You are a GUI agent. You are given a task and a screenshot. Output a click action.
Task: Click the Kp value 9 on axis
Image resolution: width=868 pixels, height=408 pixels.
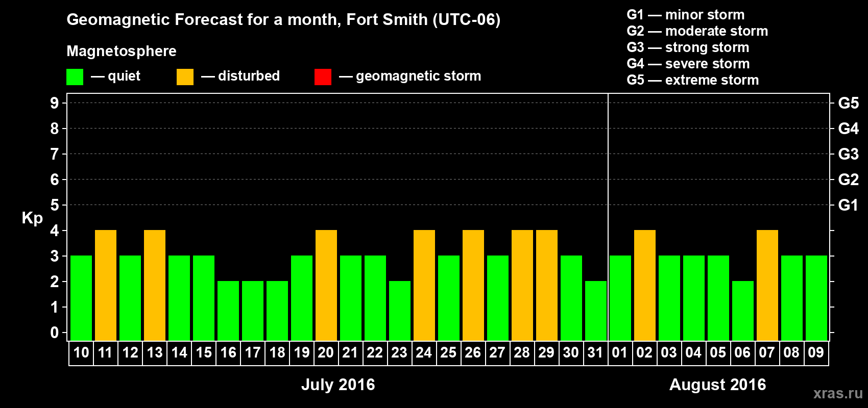pos(54,103)
